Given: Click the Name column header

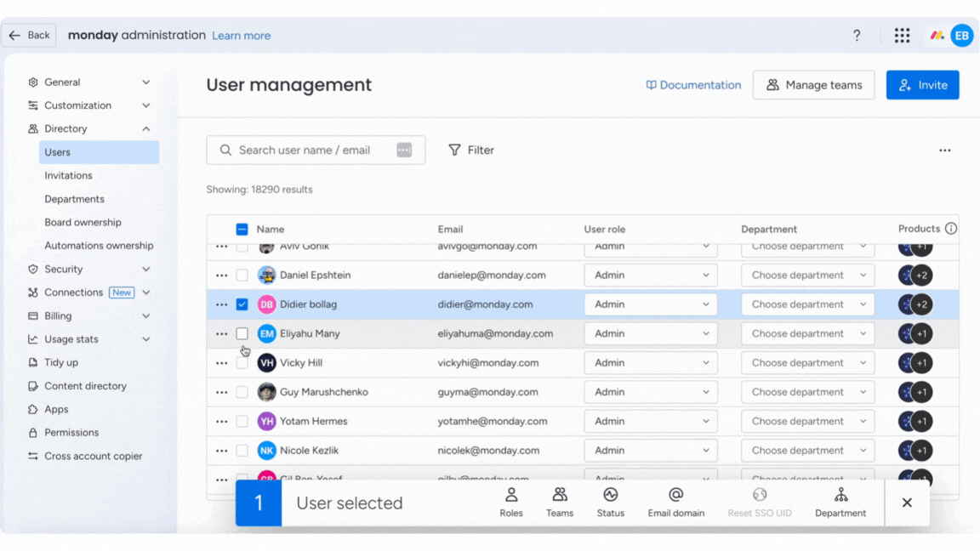Looking at the screenshot, I should tap(270, 230).
